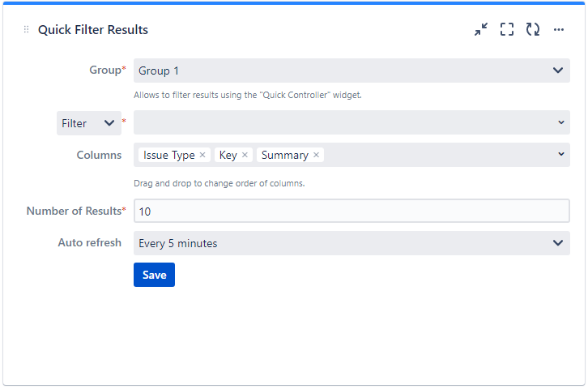This screenshot has width=588, height=389.
Task: Minimize the Quick Filter Results gadget
Action: (x=481, y=30)
